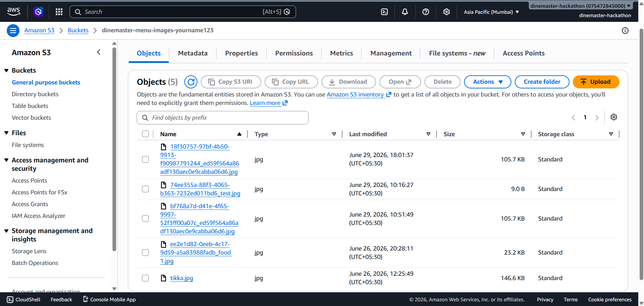644x306 pixels.
Task: Open the help question mark icon
Action: (426, 12)
